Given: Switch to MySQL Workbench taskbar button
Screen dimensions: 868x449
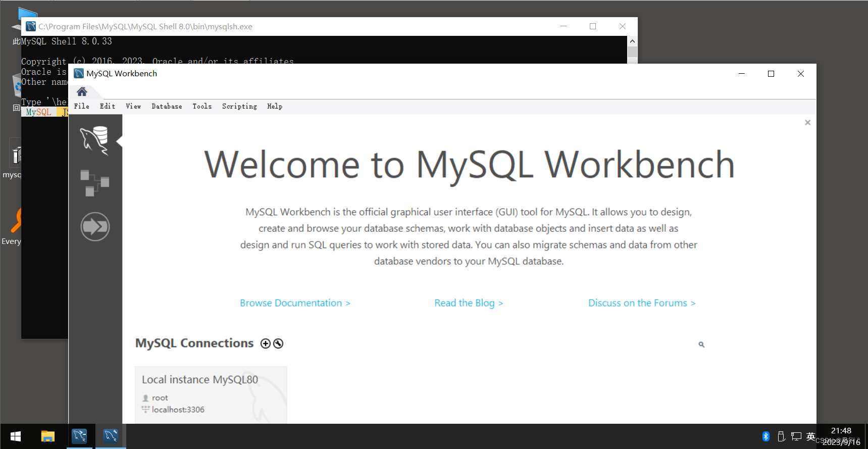Looking at the screenshot, I should 111,436.
